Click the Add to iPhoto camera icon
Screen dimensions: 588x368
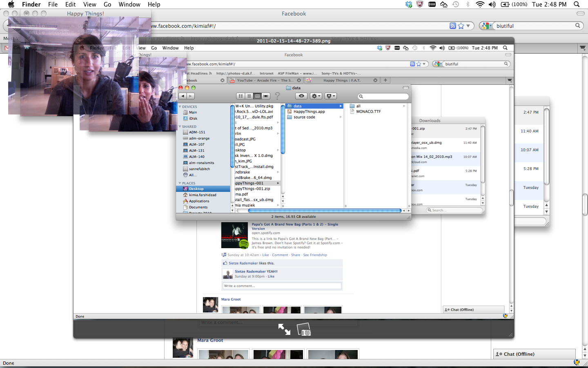click(304, 330)
